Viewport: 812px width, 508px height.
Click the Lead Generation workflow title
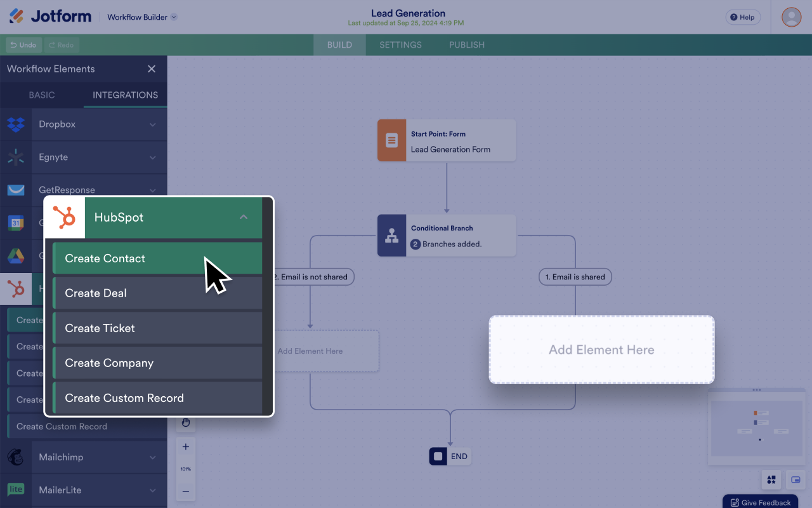408,13
